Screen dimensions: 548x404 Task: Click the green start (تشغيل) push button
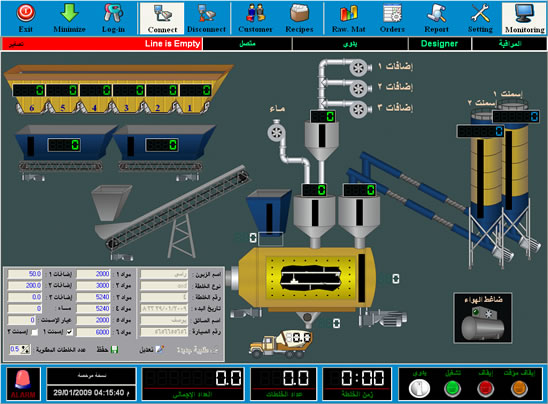pos(453,389)
